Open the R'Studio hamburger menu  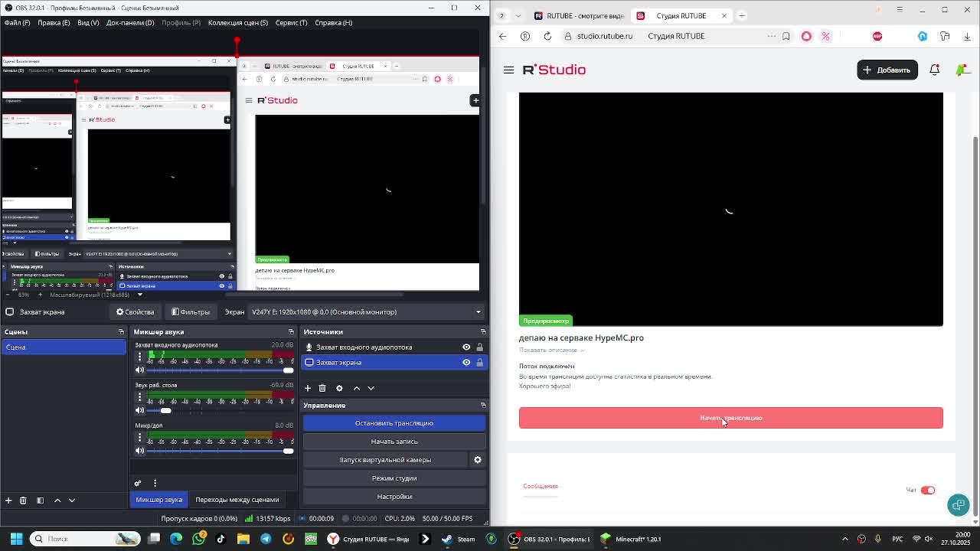pos(508,70)
